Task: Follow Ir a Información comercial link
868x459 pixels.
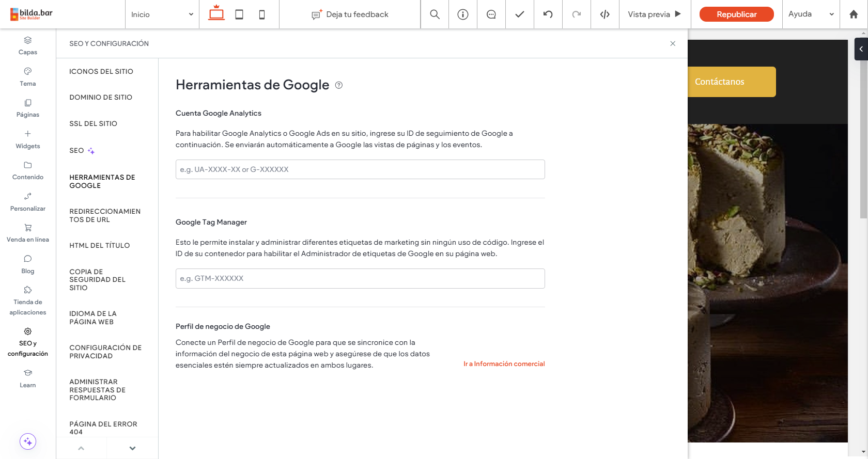Action: point(504,364)
